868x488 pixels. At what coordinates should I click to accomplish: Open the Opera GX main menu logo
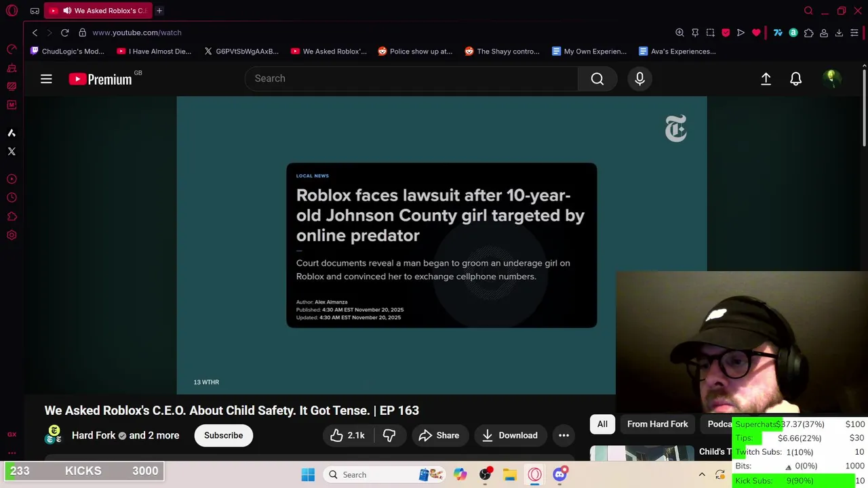12,11
